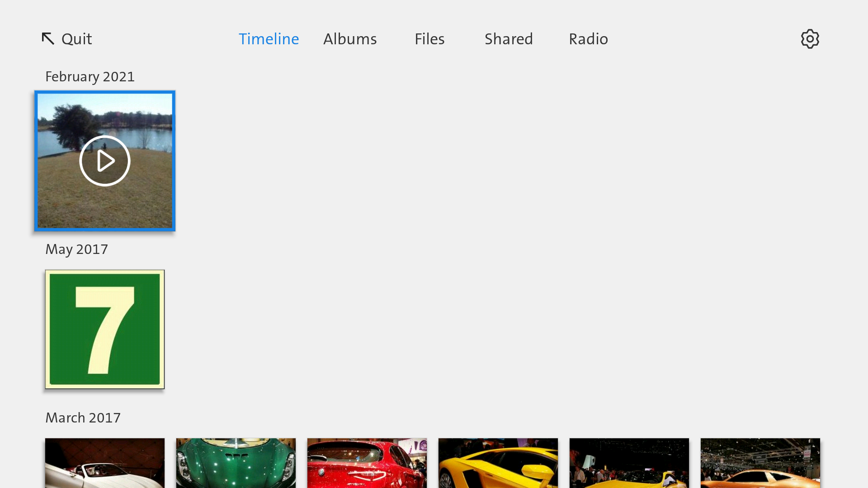This screenshot has height=488, width=868.
Task: Click auto show crowd thumbnail
Action: click(629, 462)
